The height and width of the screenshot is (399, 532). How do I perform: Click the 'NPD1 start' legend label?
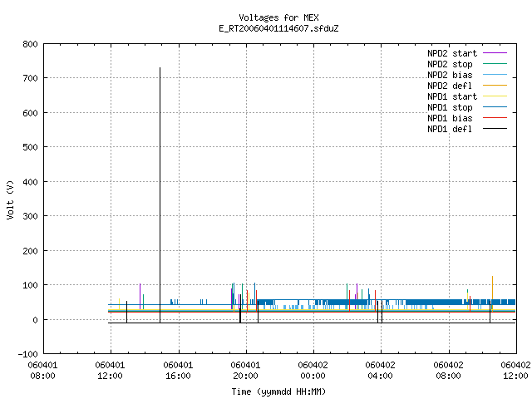point(452,96)
